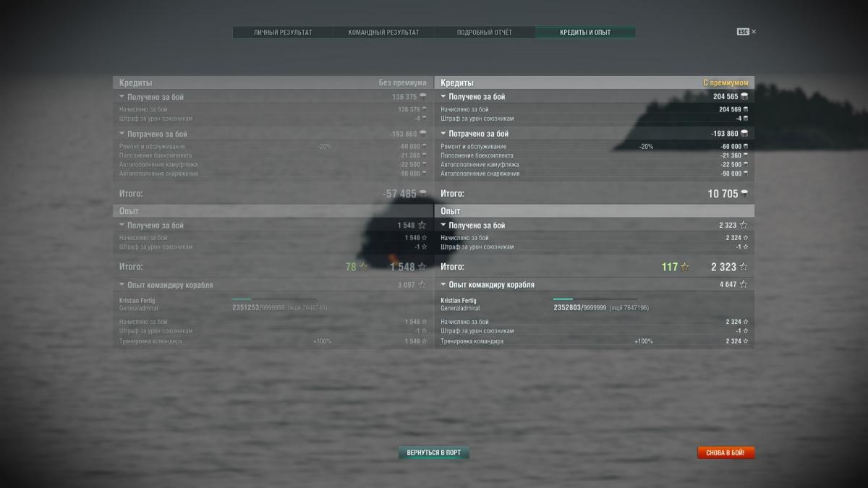Click the star icon beside commander XP 4 647
Screen dimensions: 868x488
[x=743, y=285]
